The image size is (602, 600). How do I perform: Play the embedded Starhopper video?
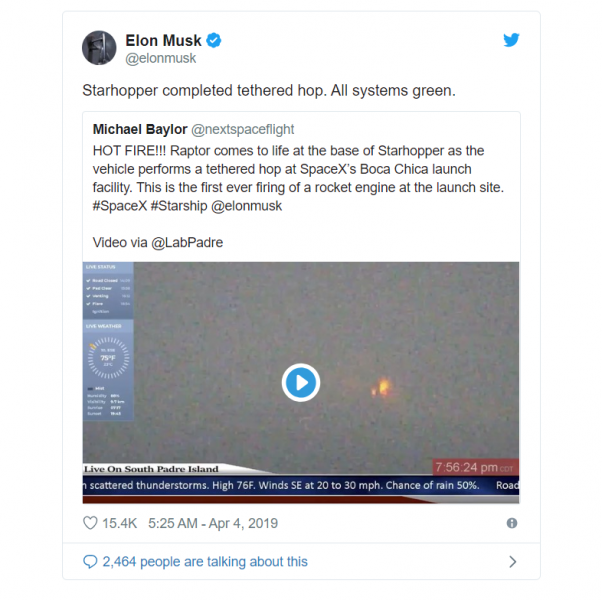pos(301,382)
